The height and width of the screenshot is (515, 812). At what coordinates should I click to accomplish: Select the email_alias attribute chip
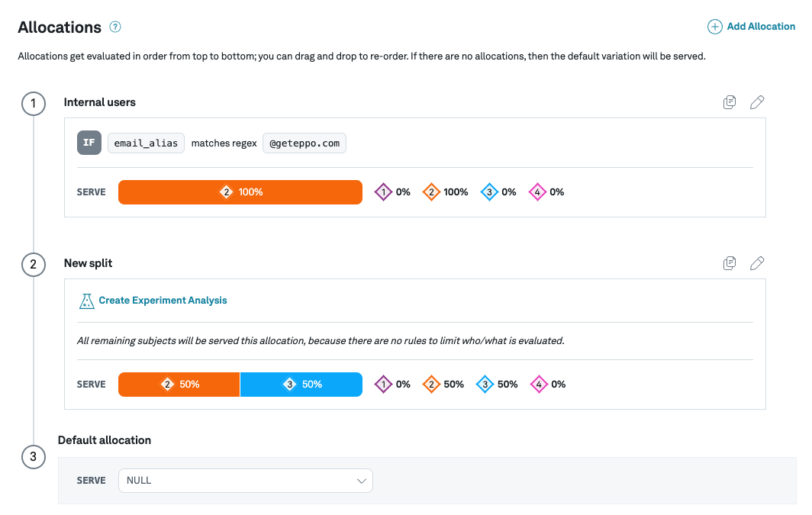click(x=146, y=143)
